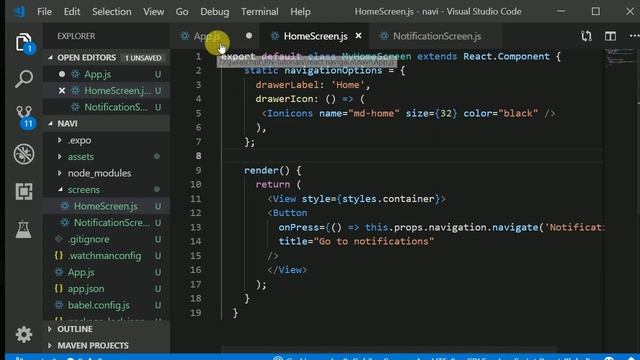This screenshot has width=640, height=360.
Task: Click the Ionicons tag on line 5
Action: [x=290, y=113]
